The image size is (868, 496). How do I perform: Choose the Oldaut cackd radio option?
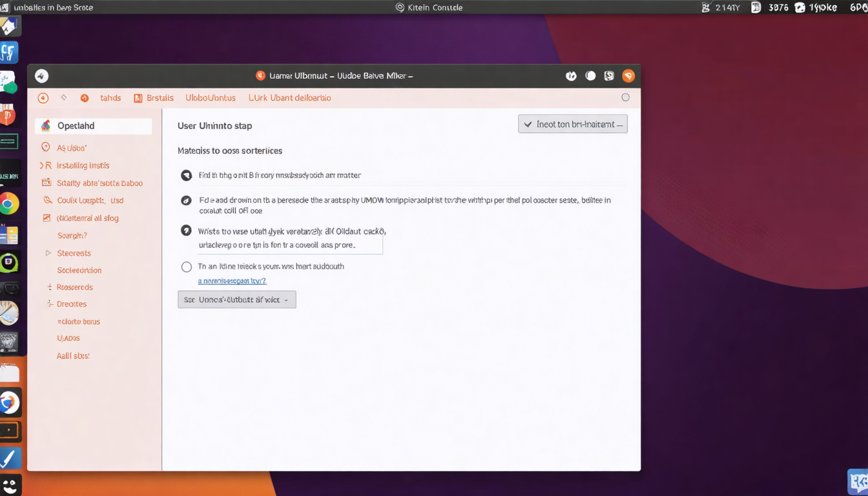[187, 231]
